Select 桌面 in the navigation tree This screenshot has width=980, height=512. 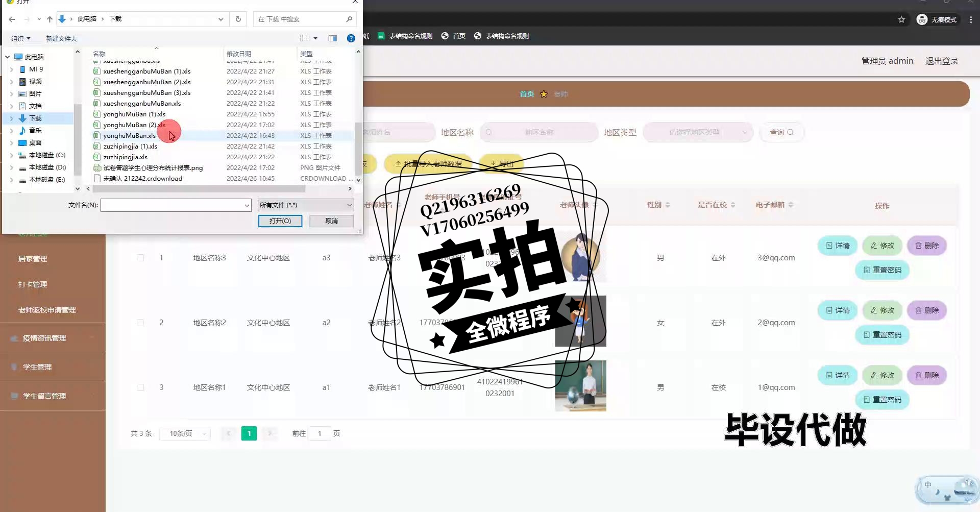click(35, 143)
